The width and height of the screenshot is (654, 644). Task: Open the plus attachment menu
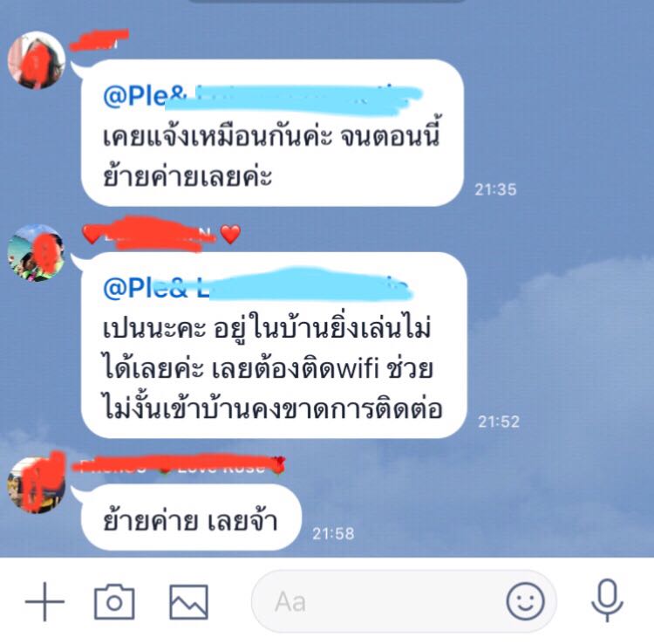(x=44, y=601)
